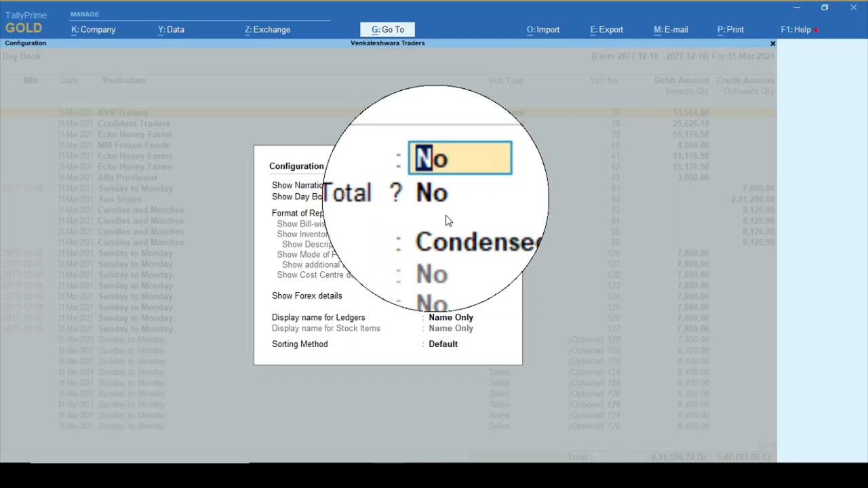Click the Debit Amount column header

pos(682,80)
